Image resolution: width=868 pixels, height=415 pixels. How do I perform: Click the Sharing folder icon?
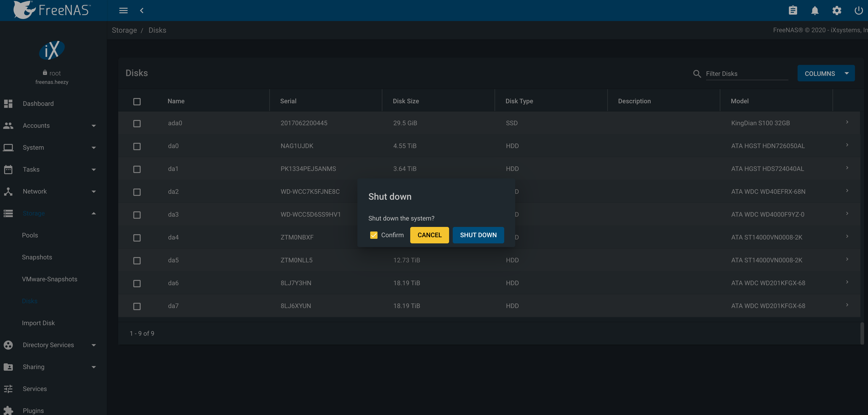[8, 367]
